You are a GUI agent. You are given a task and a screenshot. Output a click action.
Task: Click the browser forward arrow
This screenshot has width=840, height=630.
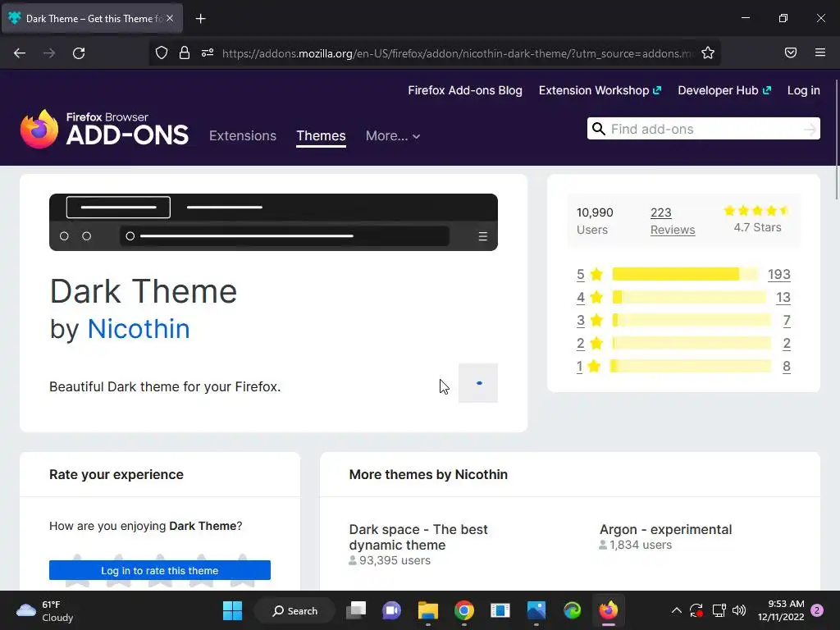click(x=49, y=53)
